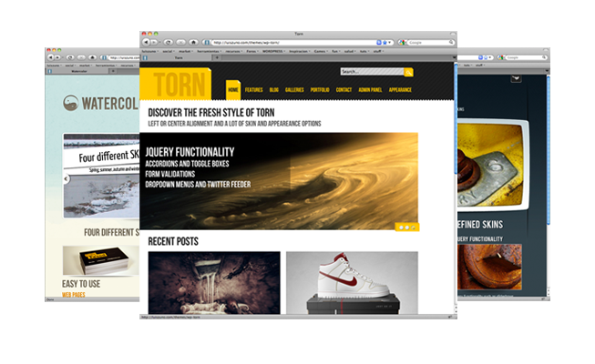
Task: Click previous slide arrow on Watercolor slider
Action: click(x=67, y=179)
